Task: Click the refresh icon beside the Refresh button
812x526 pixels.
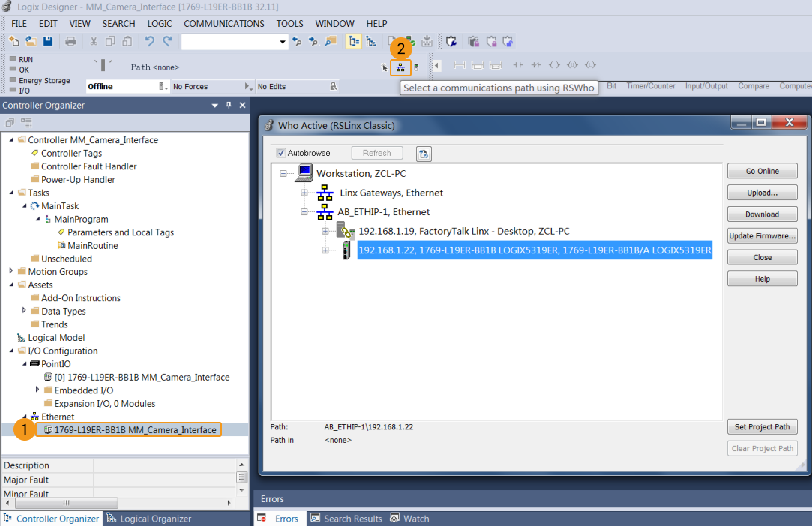Action: pyautogui.click(x=424, y=154)
